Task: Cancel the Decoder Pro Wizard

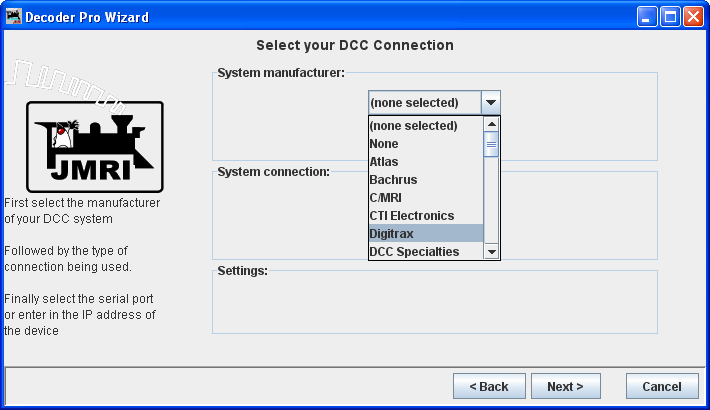Action: pyautogui.click(x=661, y=386)
